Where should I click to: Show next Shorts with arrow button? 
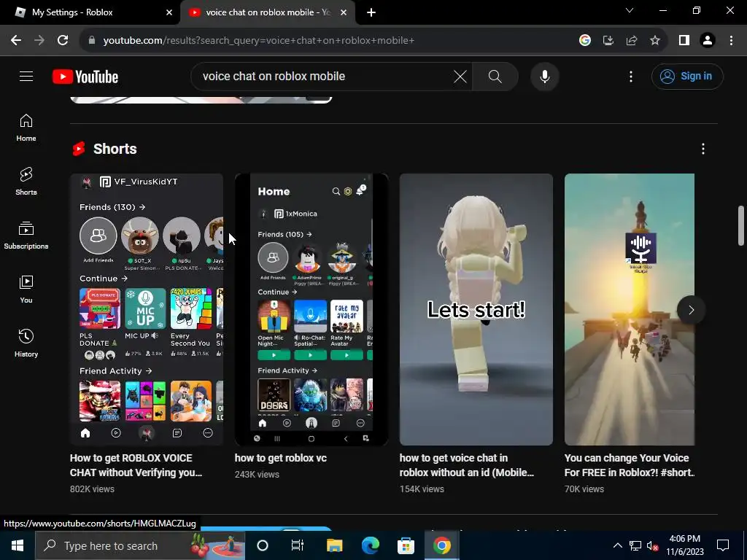tap(692, 310)
